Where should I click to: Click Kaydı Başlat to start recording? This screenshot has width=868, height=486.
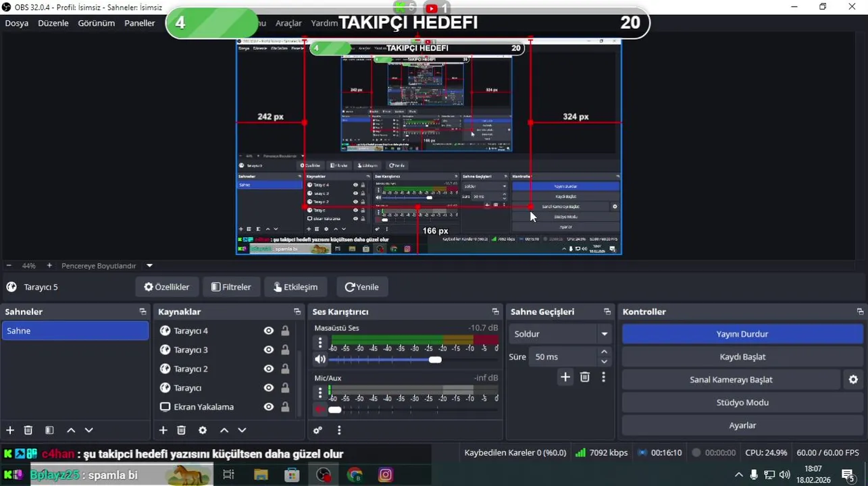pos(742,356)
